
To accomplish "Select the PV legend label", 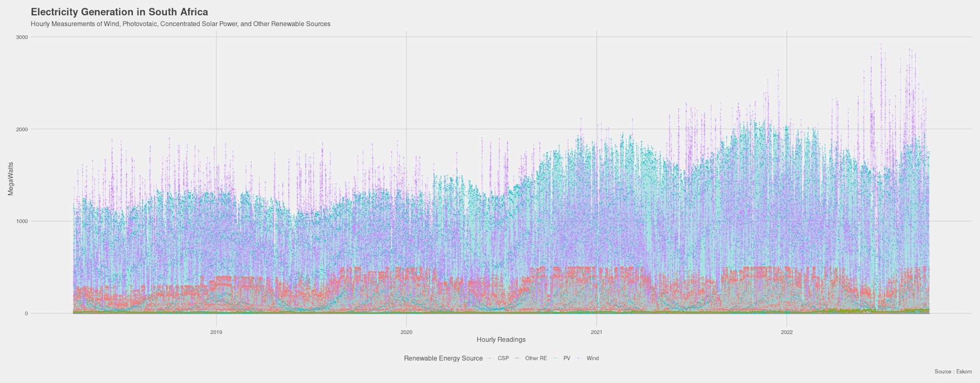I will (x=567, y=358).
